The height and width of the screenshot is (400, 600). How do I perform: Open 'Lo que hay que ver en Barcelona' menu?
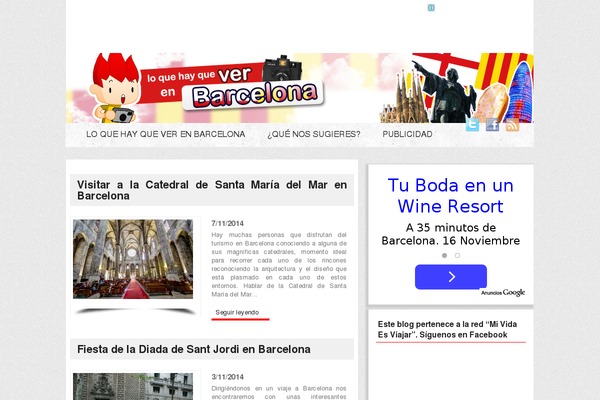[x=165, y=134]
